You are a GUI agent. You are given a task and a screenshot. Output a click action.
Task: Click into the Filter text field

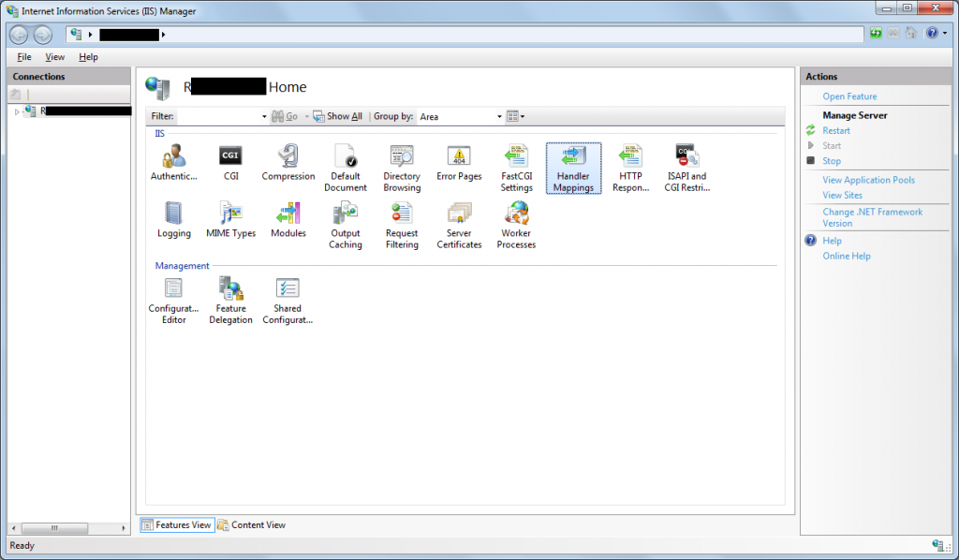219,116
